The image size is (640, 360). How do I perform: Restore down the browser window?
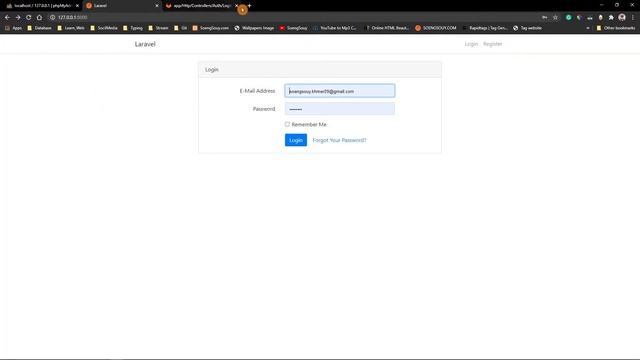(x=617, y=5)
